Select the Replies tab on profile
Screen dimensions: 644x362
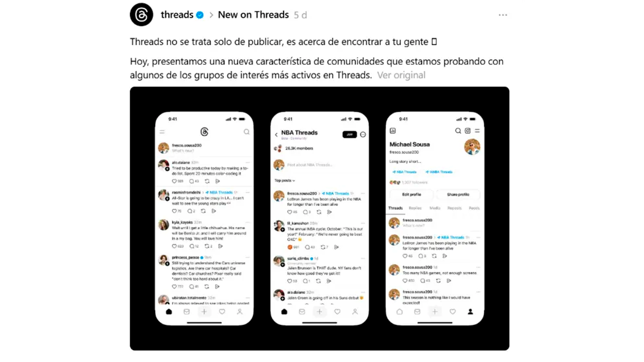coord(415,208)
